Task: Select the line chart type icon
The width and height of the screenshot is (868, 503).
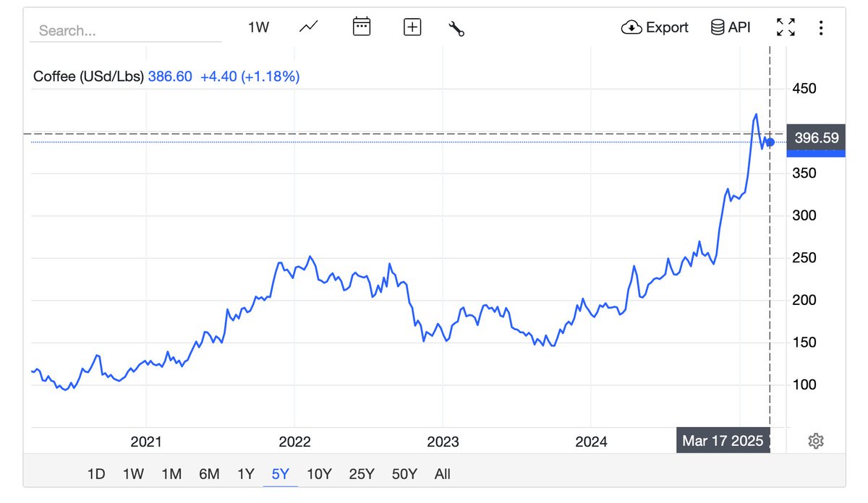Action: (307, 27)
